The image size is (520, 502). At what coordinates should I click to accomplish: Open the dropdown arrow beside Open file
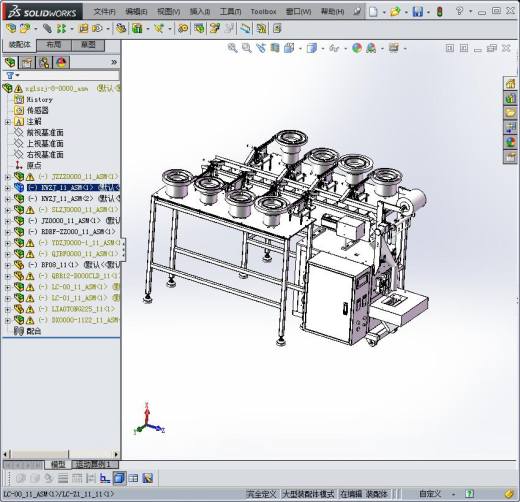[406, 12]
